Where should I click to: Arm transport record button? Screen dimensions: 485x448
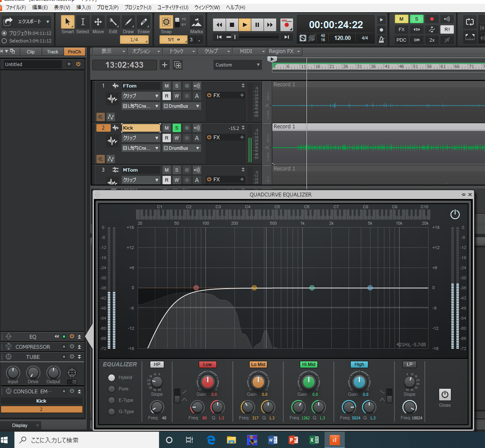click(x=287, y=25)
